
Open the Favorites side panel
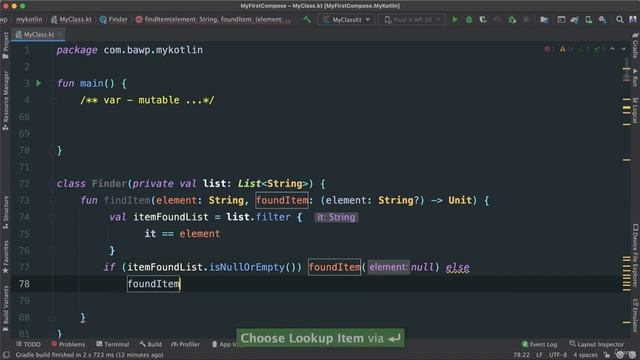pyautogui.click(x=5, y=256)
